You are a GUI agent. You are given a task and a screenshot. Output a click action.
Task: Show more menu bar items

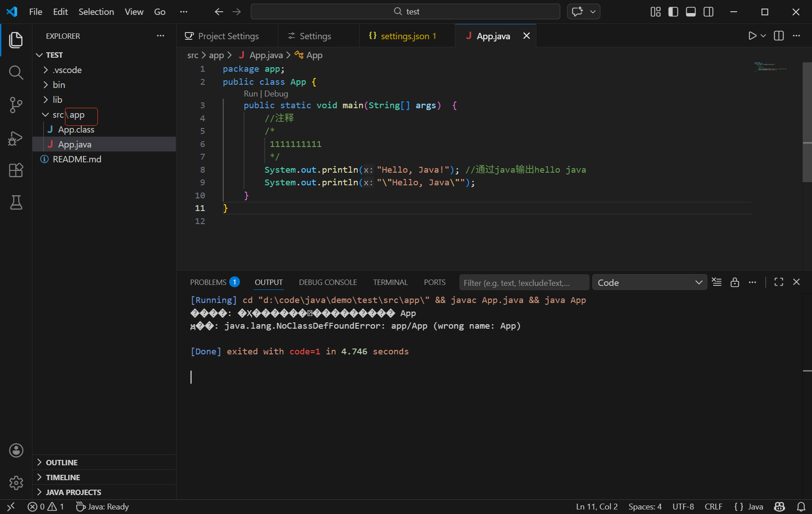[x=184, y=12]
